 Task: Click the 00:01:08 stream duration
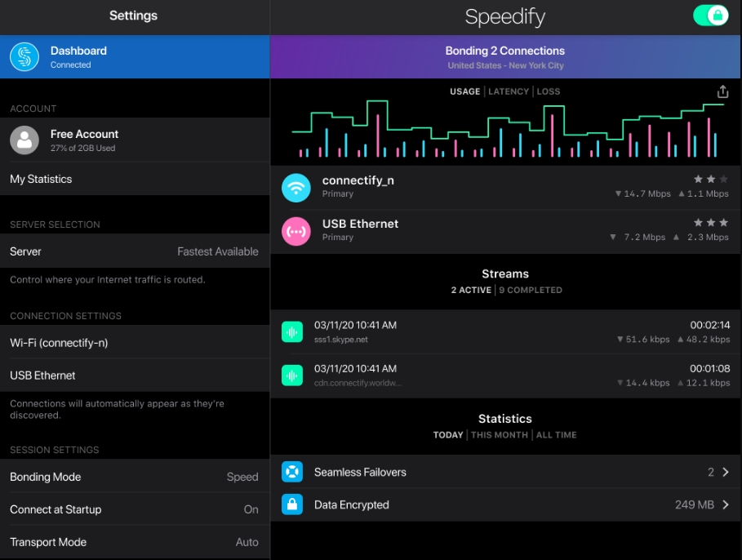pyautogui.click(x=710, y=368)
